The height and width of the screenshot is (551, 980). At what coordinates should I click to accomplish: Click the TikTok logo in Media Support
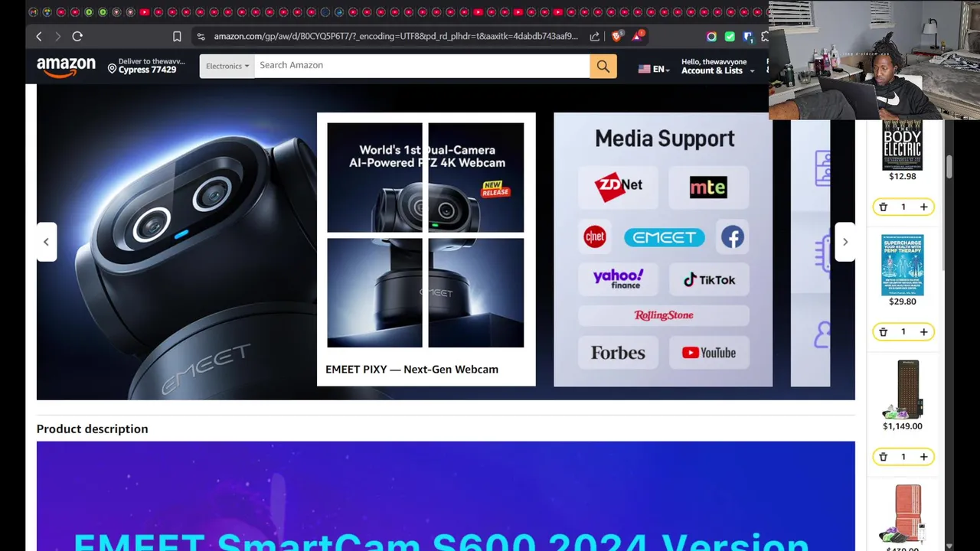pos(709,280)
